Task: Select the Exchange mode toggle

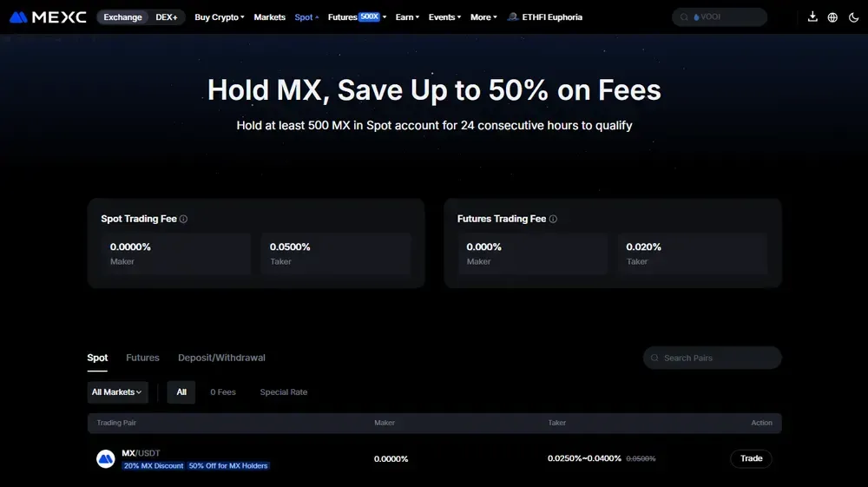Action: 122,17
